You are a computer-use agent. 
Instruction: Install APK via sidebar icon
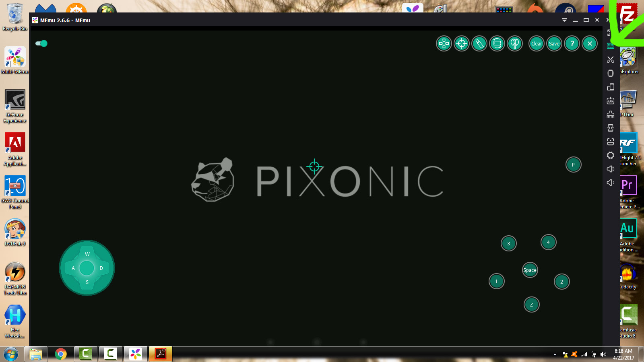[x=611, y=101]
